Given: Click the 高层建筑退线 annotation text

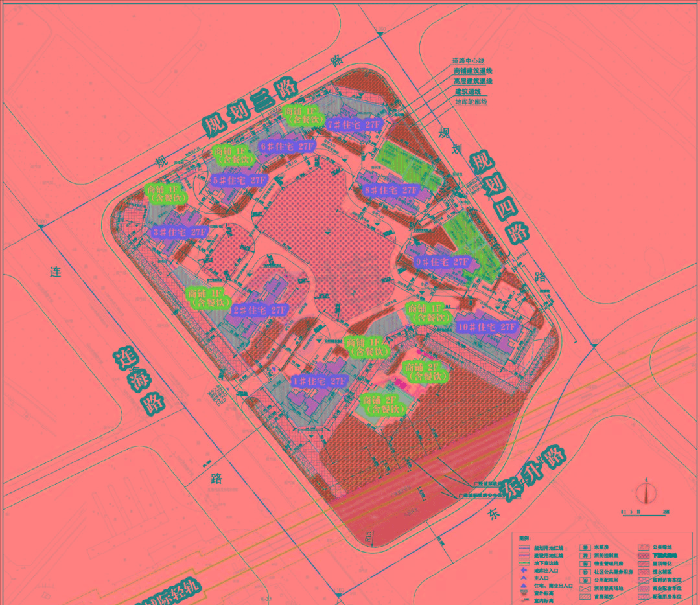Looking at the screenshot, I should (x=472, y=81).
